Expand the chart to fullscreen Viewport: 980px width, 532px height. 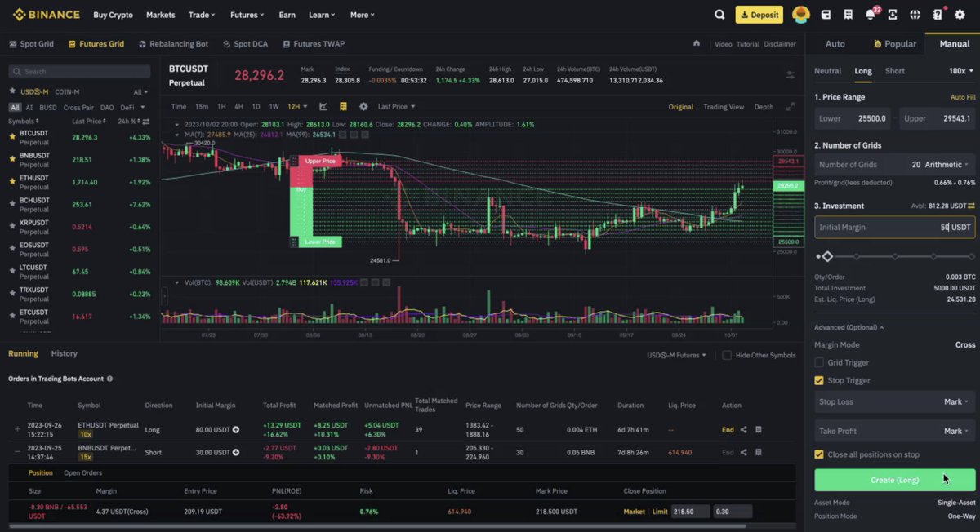(790, 107)
